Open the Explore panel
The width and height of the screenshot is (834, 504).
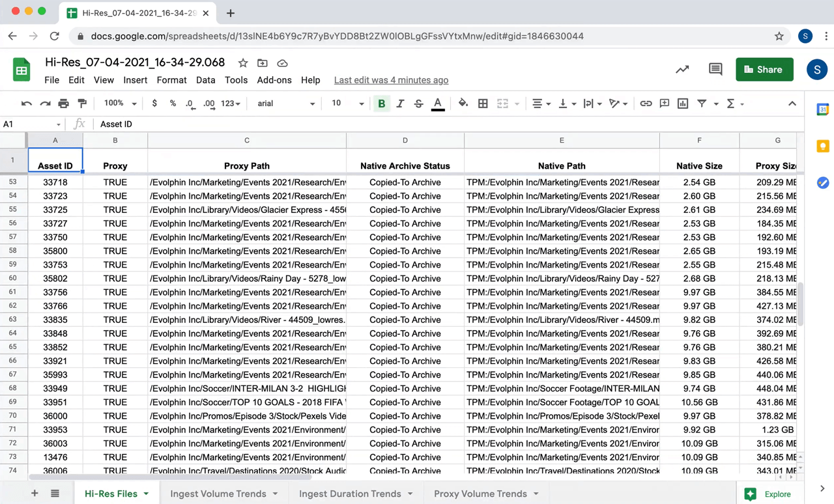[769, 494]
